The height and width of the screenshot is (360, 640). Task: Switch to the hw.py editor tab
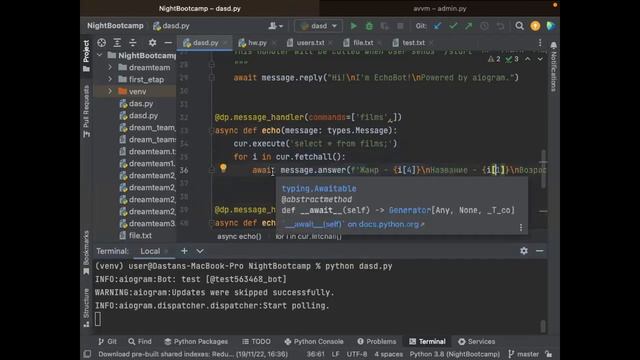point(256,42)
